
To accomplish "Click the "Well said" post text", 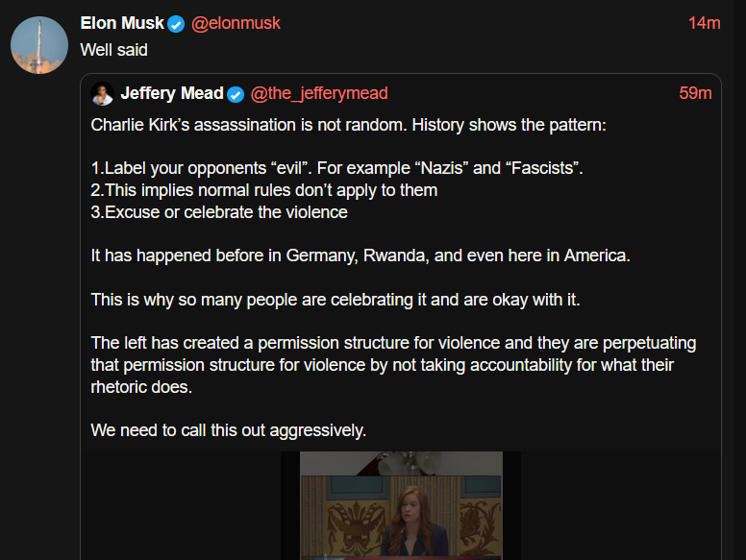I will [114, 49].
